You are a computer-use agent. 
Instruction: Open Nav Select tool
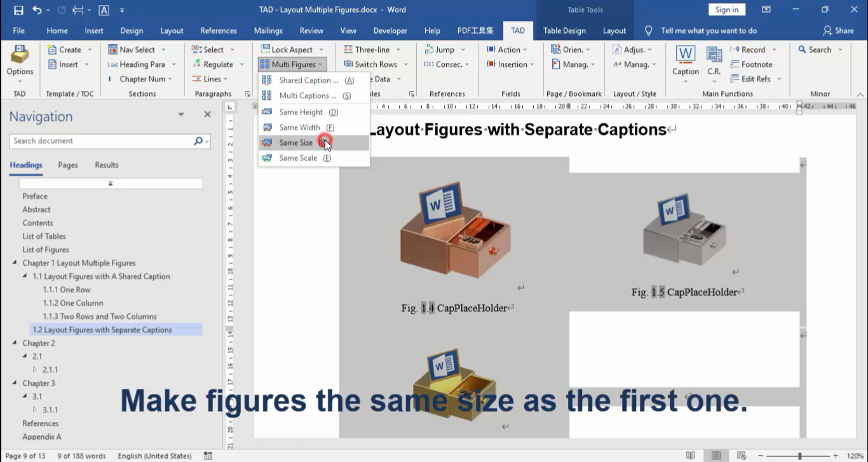click(137, 50)
